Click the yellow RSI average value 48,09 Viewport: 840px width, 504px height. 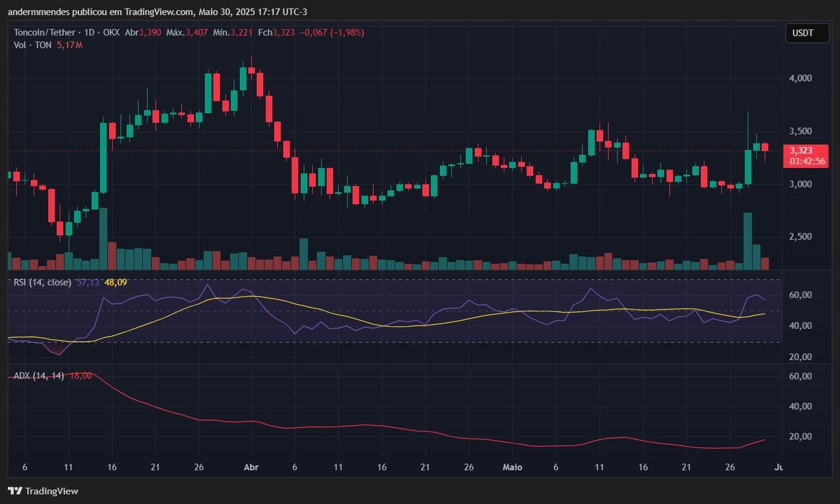coord(114,281)
